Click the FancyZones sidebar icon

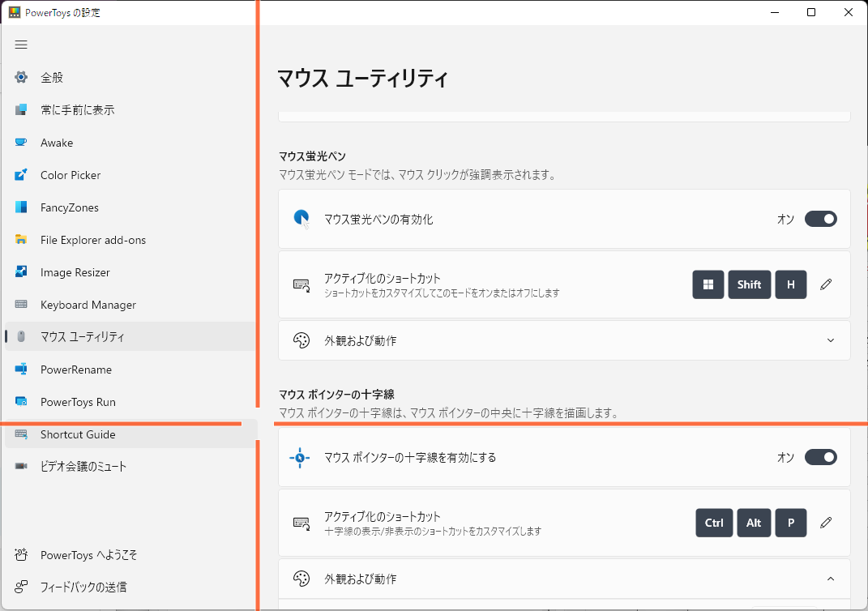coord(21,207)
